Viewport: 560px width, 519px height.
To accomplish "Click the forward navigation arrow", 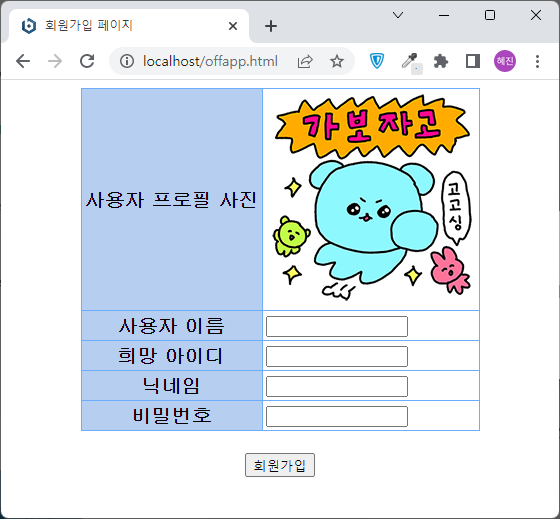I will point(55,61).
